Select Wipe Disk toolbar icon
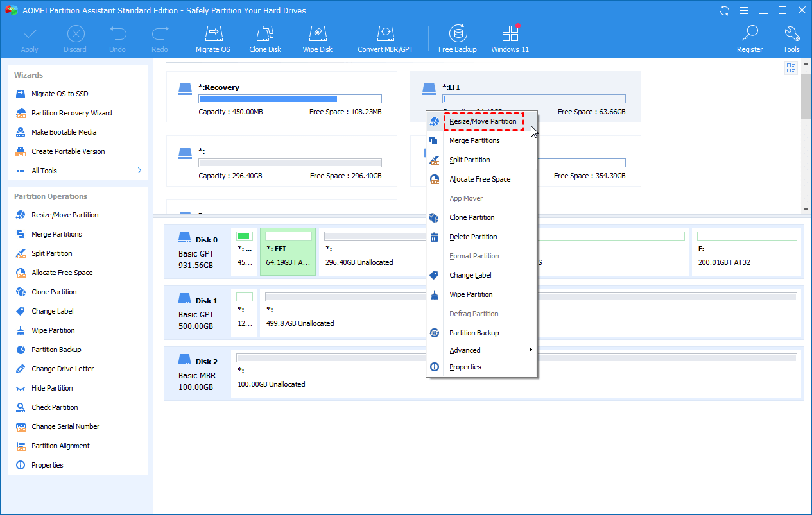Viewport: 812px width, 515px height. tap(318, 39)
